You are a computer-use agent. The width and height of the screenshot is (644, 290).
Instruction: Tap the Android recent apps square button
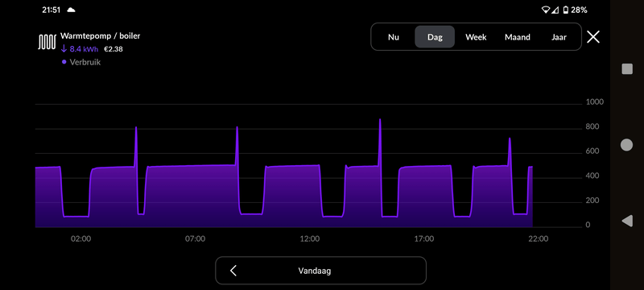627,69
